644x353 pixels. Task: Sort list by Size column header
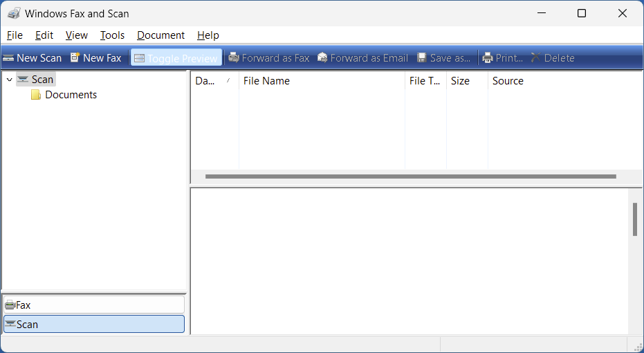pos(468,81)
